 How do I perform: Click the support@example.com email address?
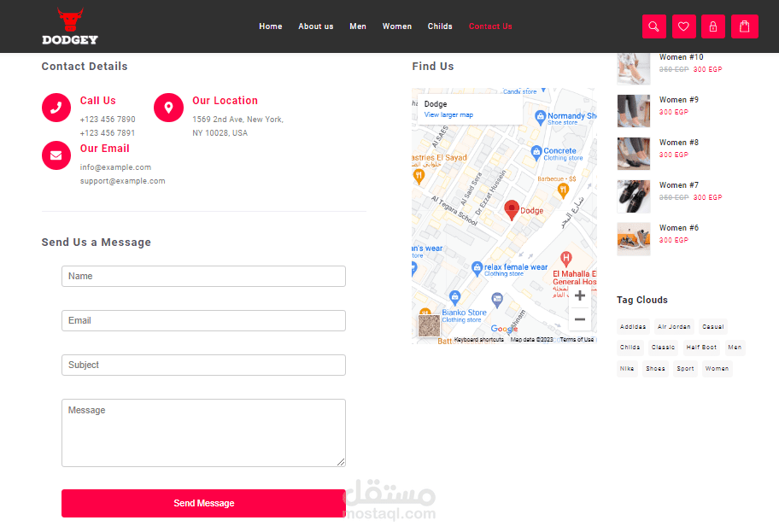123,181
